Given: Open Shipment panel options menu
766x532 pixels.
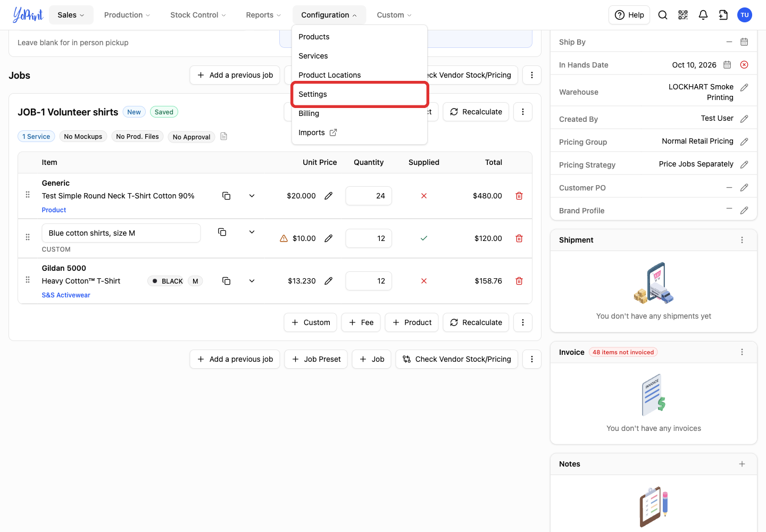Looking at the screenshot, I should [742, 240].
